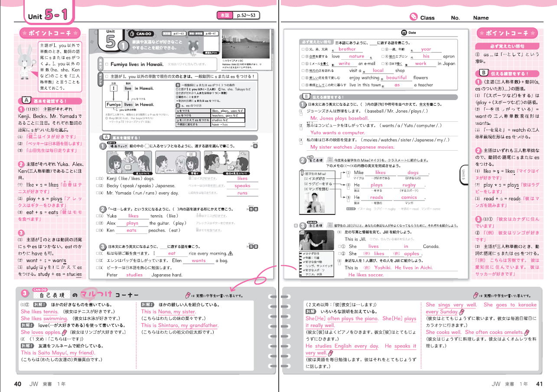557x392 pixels.
Task: Tick the checkbox for the Alex guitar sentence
Action: tap(98, 223)
